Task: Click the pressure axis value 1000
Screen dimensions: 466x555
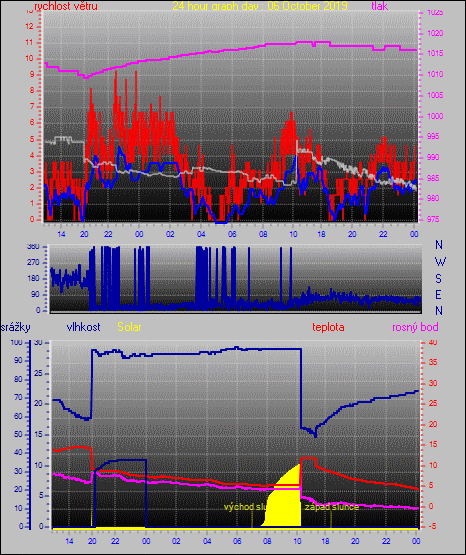Action: 435,116
